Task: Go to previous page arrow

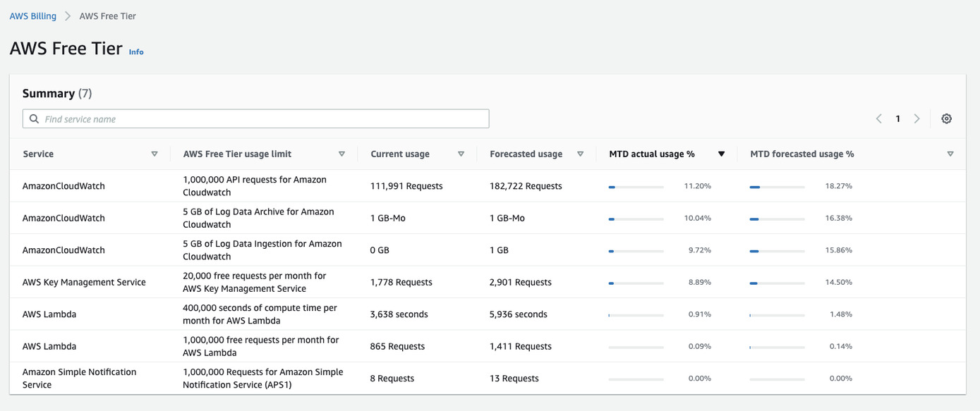Action: tap(879, 118)
